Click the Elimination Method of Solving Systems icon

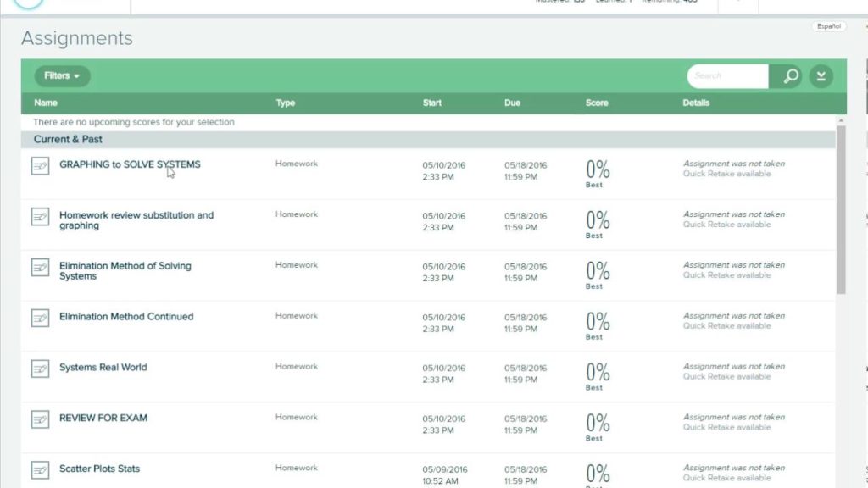40,268
